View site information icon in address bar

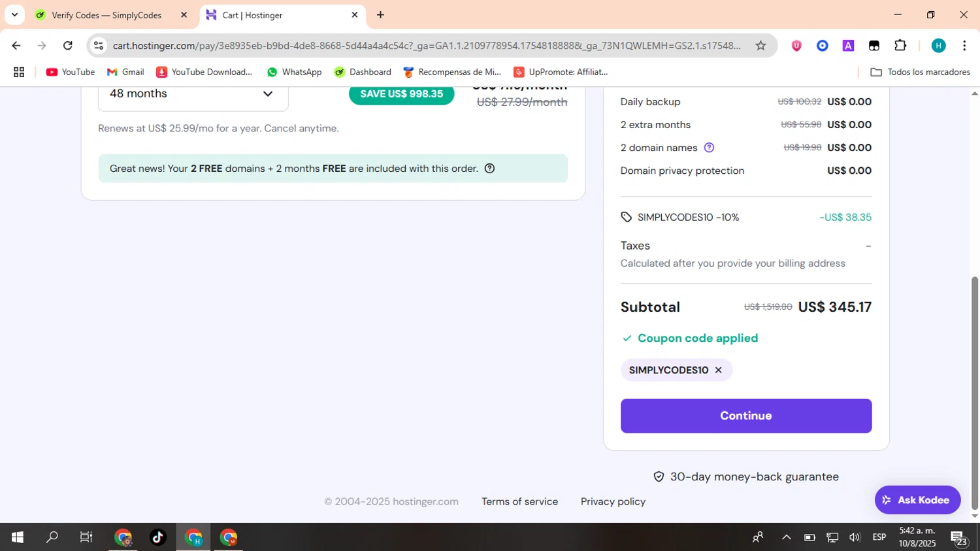point(99,46)
